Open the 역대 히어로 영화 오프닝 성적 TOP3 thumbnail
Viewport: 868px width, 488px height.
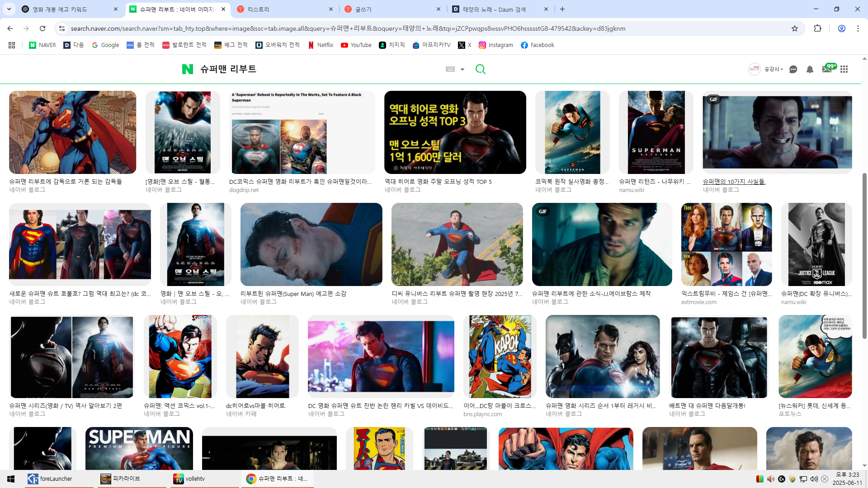point(455,132)
